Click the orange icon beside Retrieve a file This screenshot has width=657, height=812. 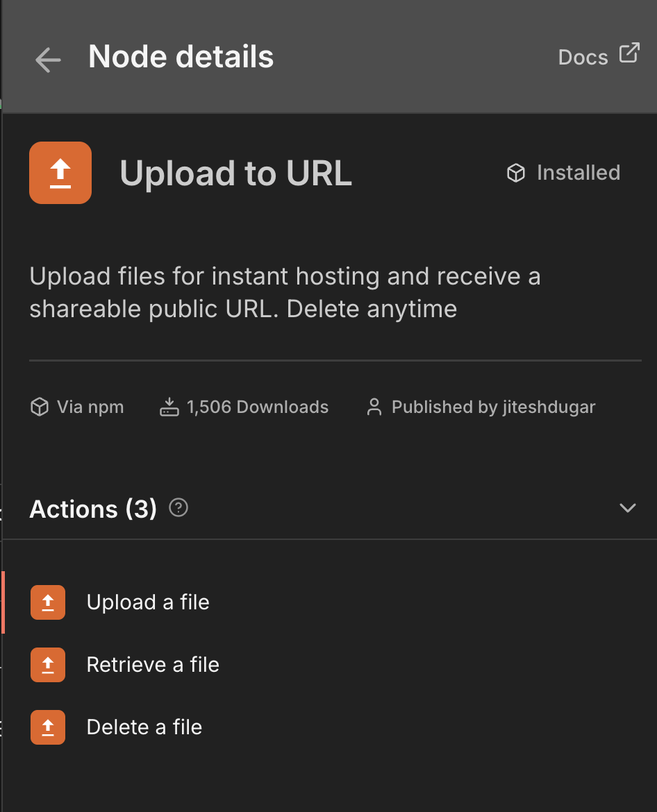(48, 665)
